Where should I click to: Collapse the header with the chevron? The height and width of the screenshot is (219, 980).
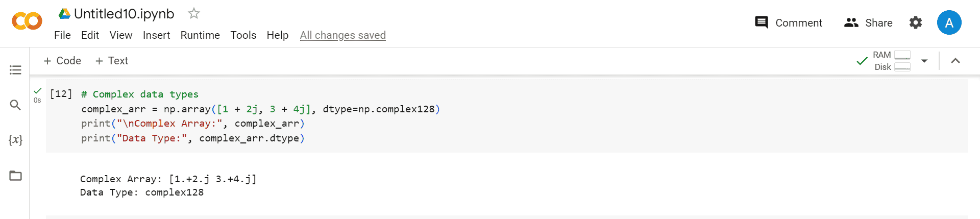pos(955,61)
